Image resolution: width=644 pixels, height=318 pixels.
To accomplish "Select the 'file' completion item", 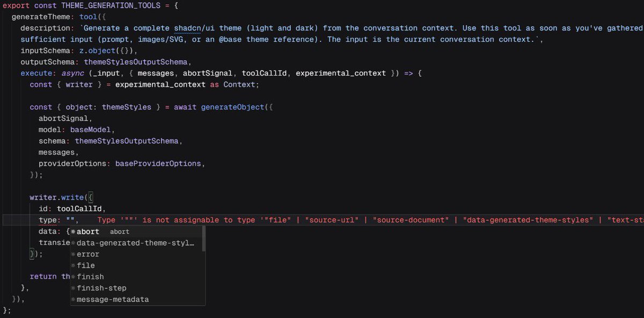I will click(x=137, y=265).
